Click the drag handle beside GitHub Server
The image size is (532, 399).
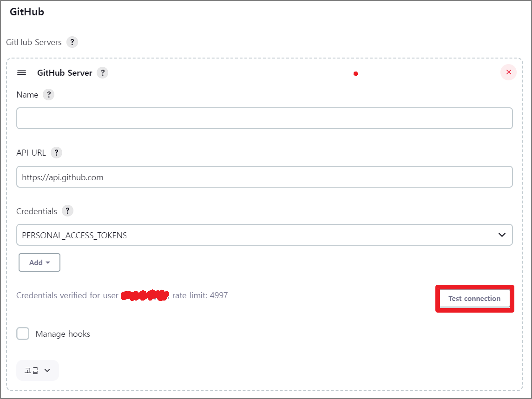click(22, 72)
